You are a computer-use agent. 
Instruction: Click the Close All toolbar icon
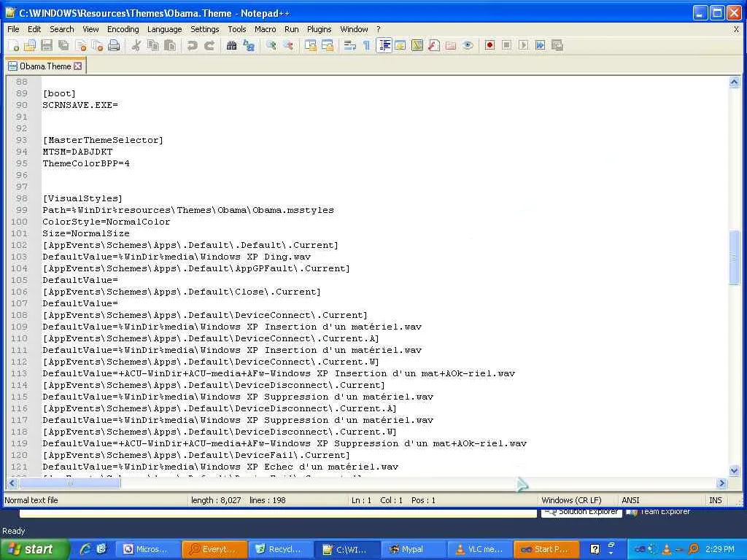click(x=97, y=45)
